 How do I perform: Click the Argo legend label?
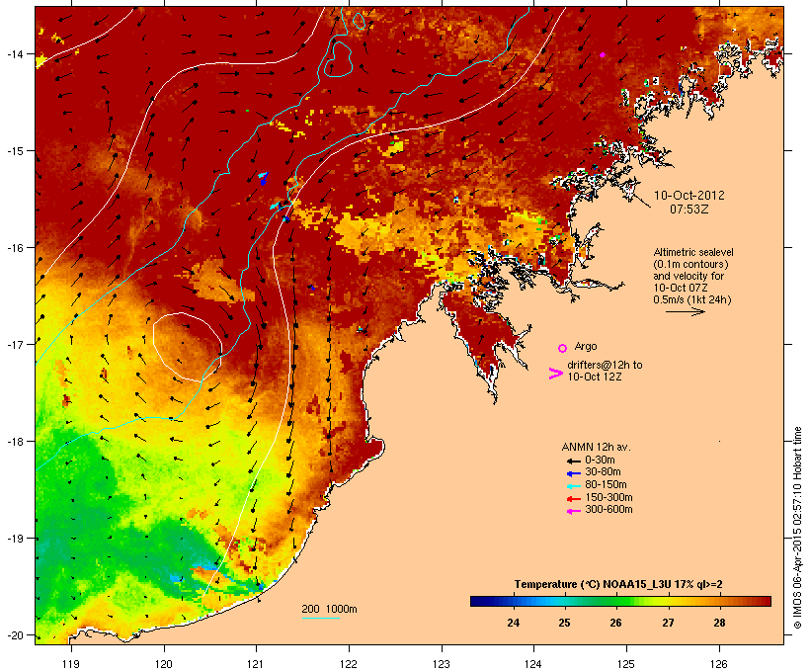[586, 346]
